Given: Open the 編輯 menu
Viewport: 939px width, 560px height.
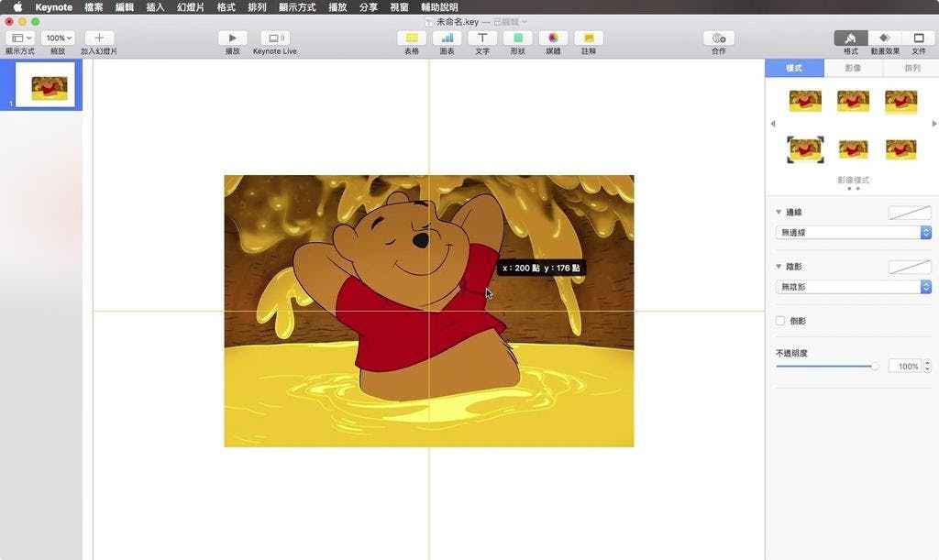Looking at the screenshot, I should click(x=125, y=7).
